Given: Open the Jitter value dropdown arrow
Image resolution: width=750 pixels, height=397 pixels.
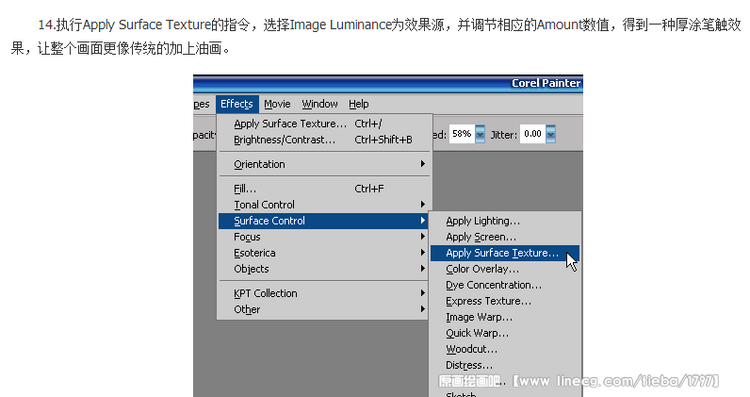Looking at the screenshot, I should coord(551,134).
